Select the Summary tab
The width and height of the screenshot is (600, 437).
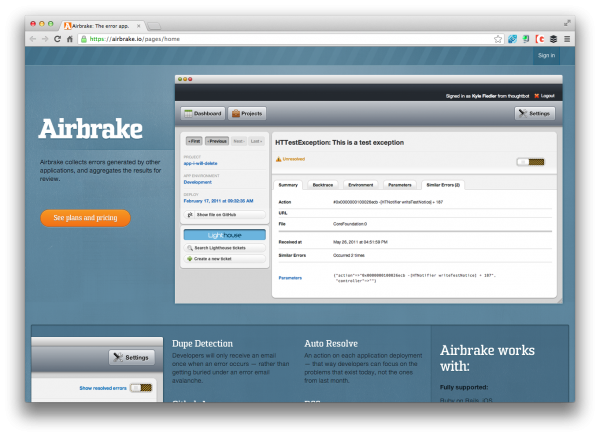288,185
